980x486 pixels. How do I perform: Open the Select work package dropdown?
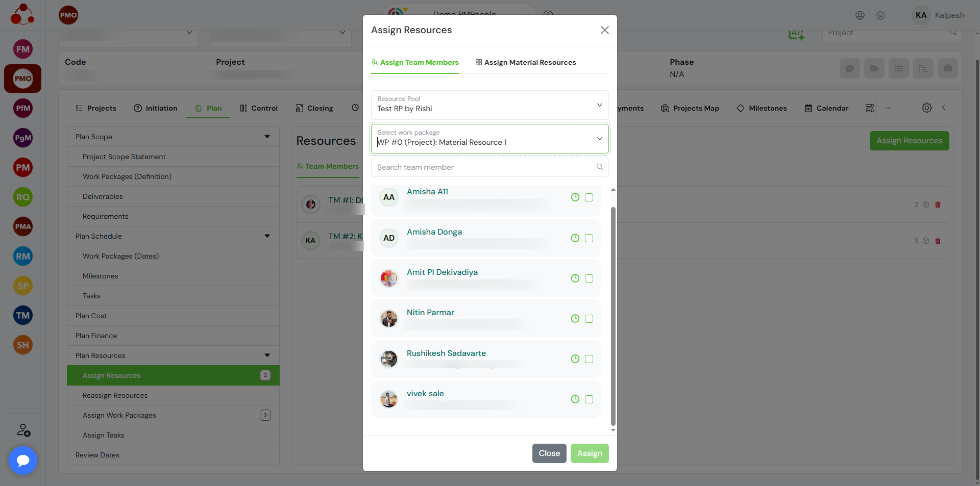489,138
